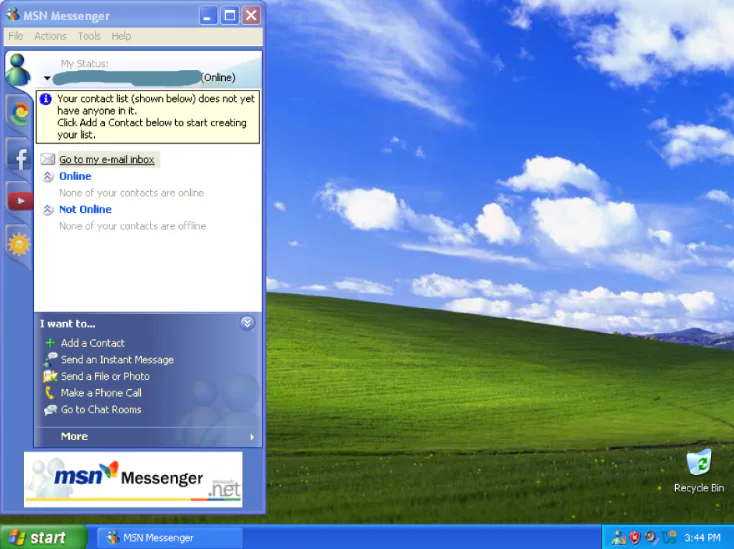Maximize the MSN Messenger window
This screenshot has width=734, height=549.
coord(229,15)
